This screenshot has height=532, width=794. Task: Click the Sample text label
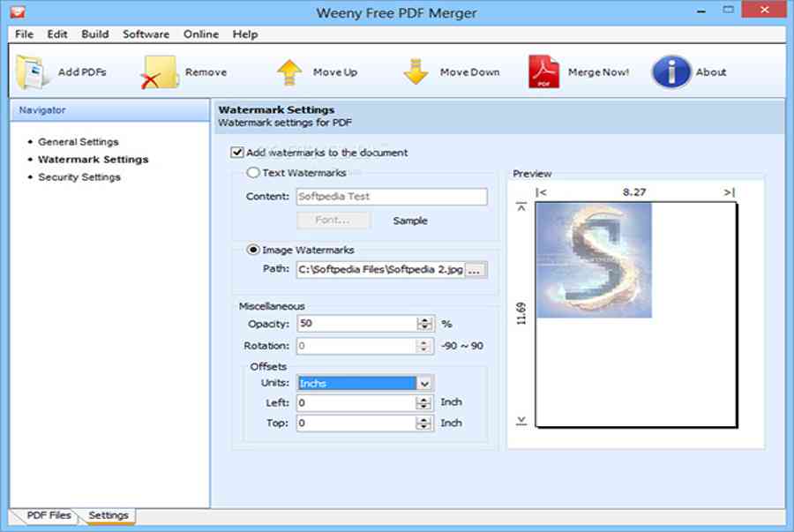point(410,221)
